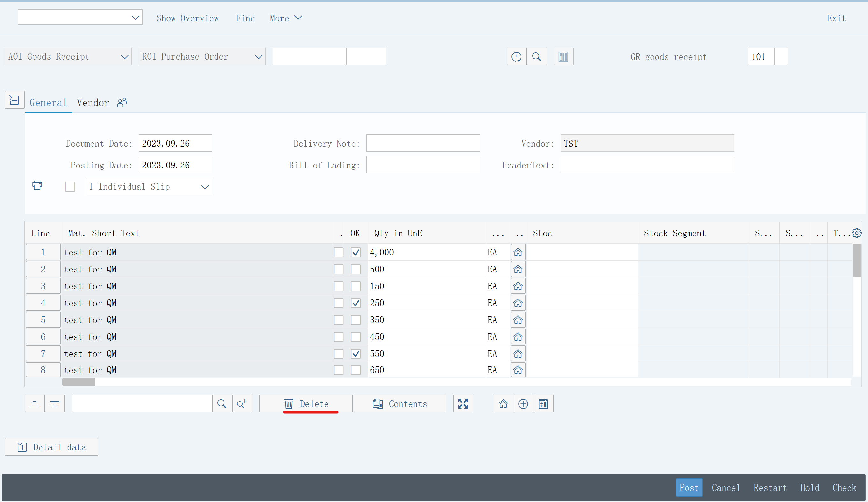Click storage location house icon in line 5

coord(518,320)
